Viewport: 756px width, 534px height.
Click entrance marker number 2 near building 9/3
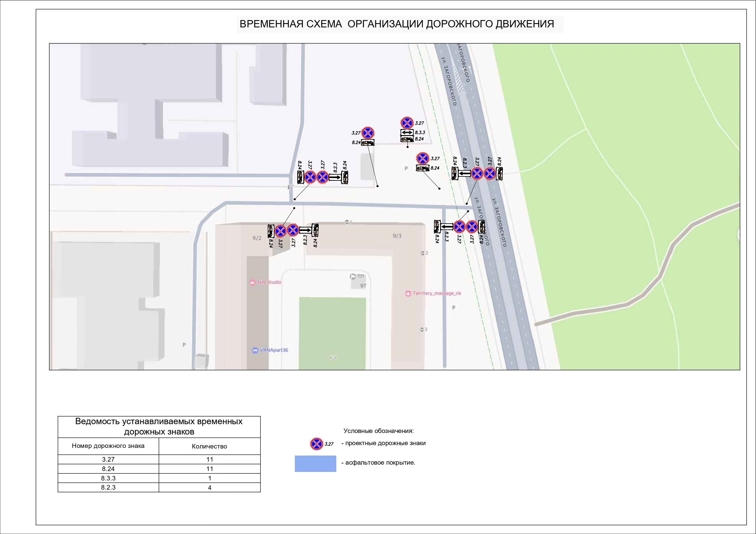pos(422,253)
